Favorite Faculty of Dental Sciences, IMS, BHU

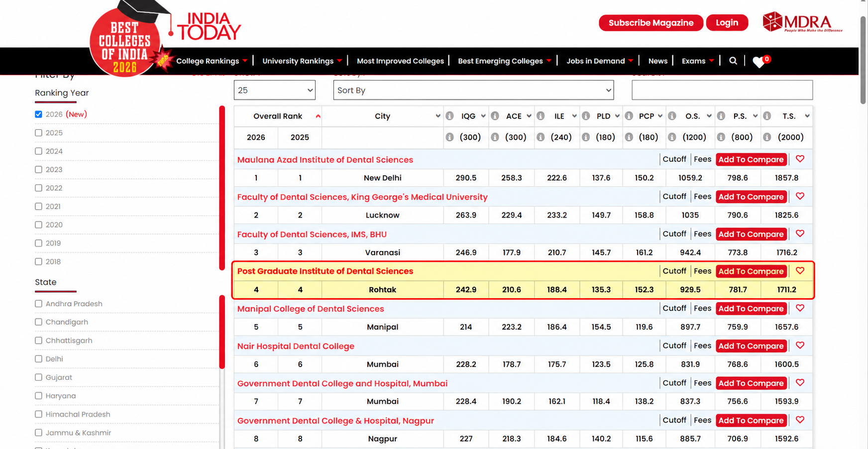(x=800, y=233)
